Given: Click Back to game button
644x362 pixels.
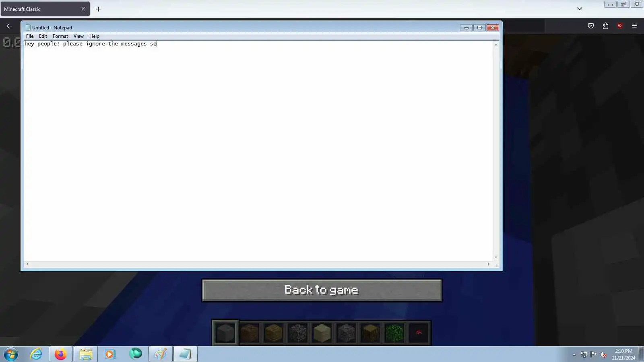Looking at the screenshot, I should (322, 290).
